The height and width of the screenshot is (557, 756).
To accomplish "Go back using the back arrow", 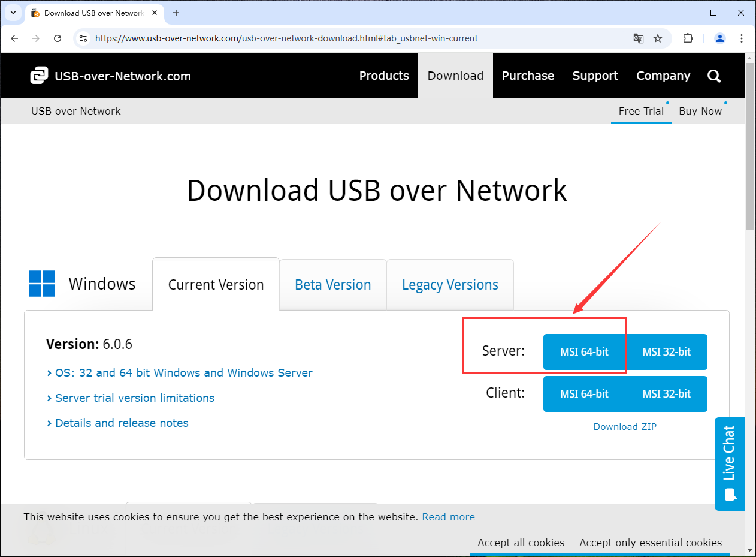I will tap(14, 38).
